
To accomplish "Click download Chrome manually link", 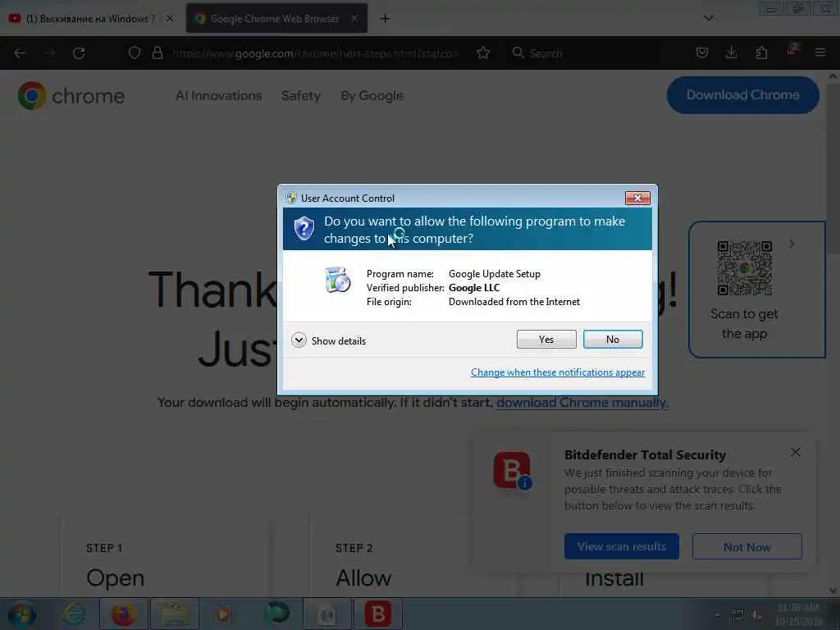I will point(582,402).
